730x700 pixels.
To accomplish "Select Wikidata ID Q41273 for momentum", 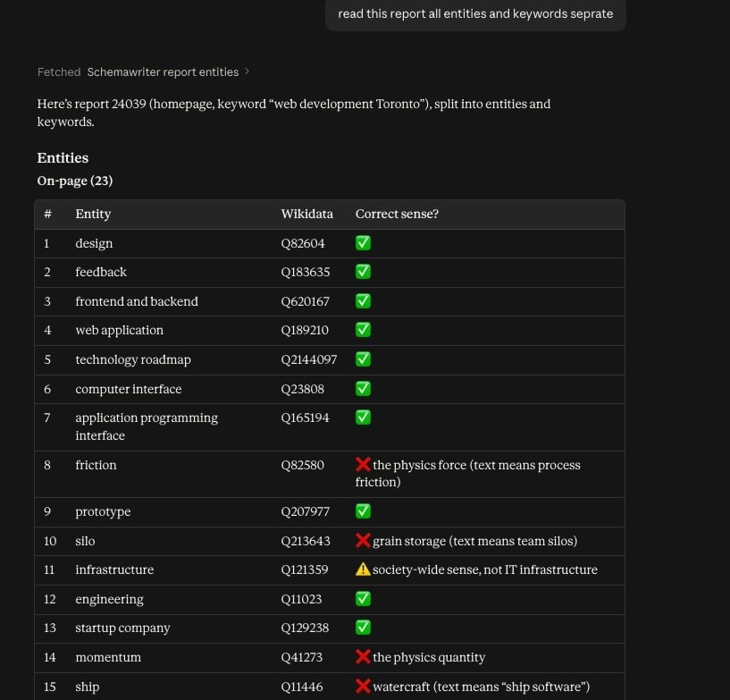I will (302, 658).
